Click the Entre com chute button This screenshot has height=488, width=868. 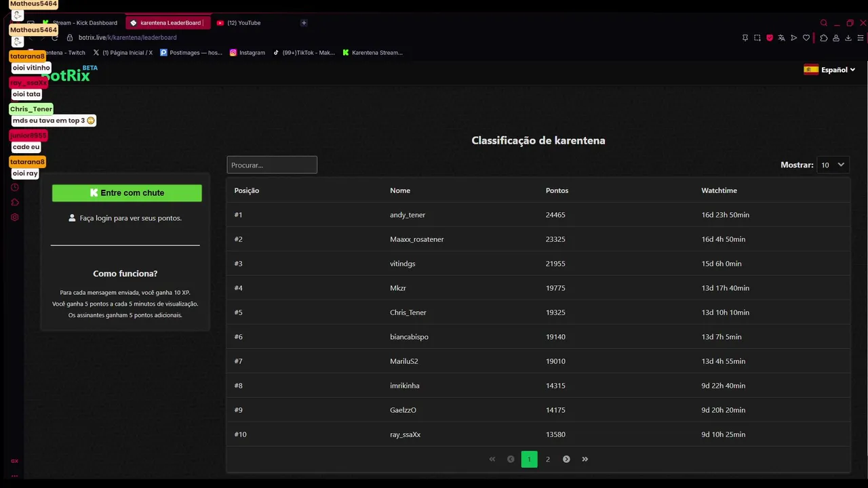coord(127,193)
